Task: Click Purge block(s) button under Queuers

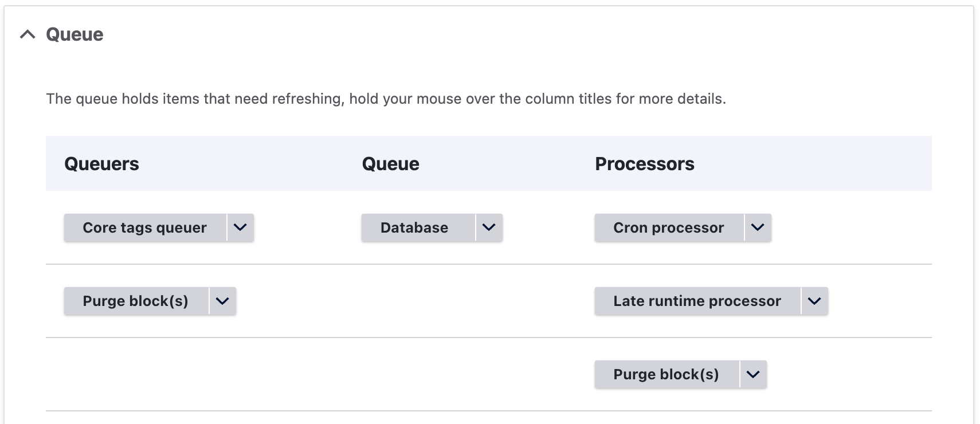Action: [x=136, y=301]
